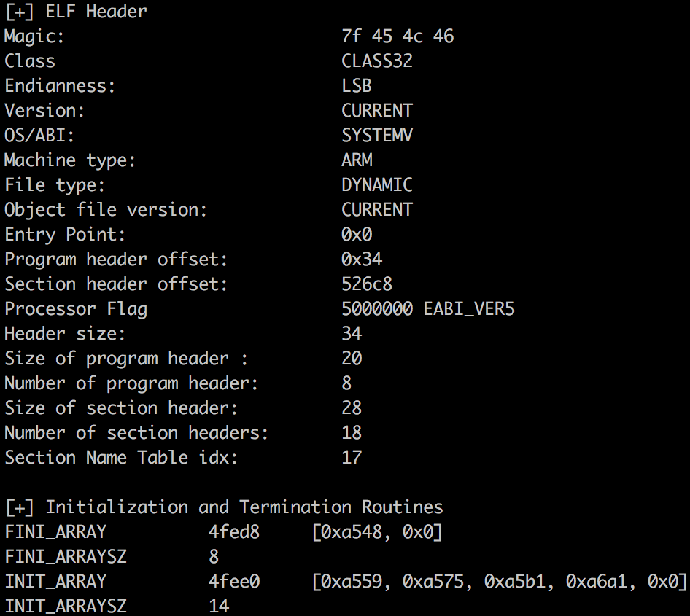Click the FINI_ARRAYSZ value "8"
This screenshot has width=690, height=616.
point(214,557)
